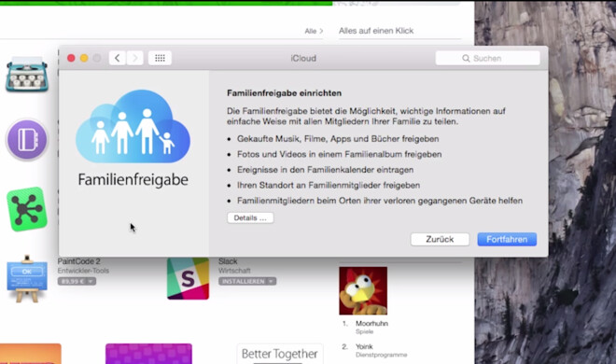Click Spiele category under Moorhuhn
616x364 pixels.
click(365, 332)
